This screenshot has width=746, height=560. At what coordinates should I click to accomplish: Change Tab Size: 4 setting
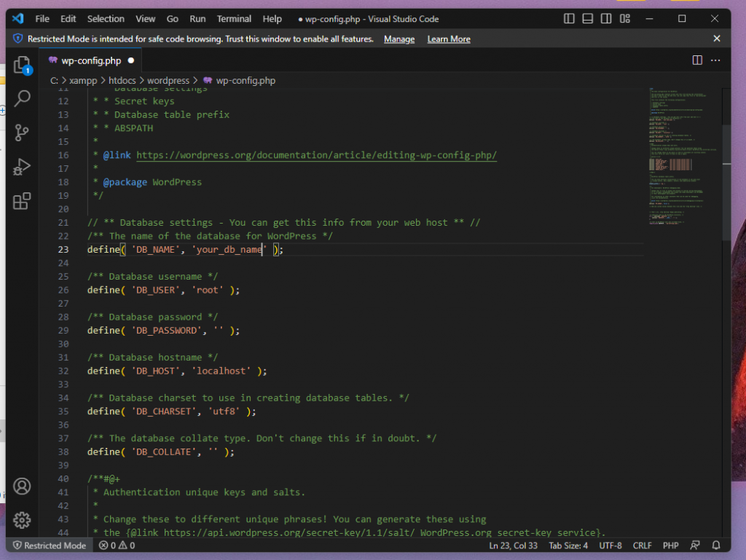(x=568, y=545)
